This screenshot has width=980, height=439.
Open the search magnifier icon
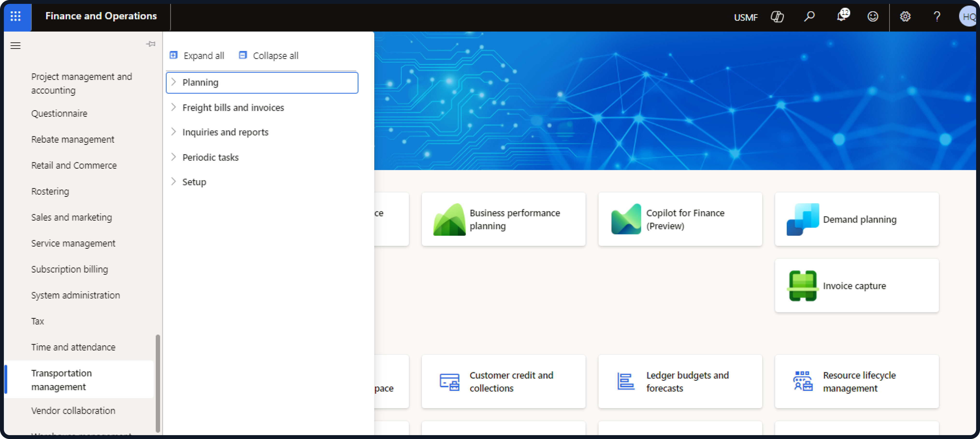pyautogui.click(x=809, y=16)
